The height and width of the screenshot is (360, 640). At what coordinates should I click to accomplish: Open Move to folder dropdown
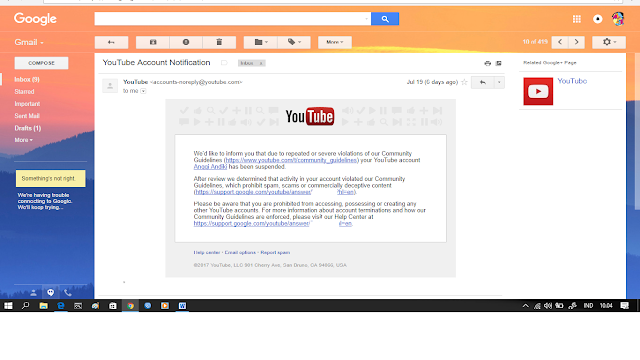coord(261,42)
